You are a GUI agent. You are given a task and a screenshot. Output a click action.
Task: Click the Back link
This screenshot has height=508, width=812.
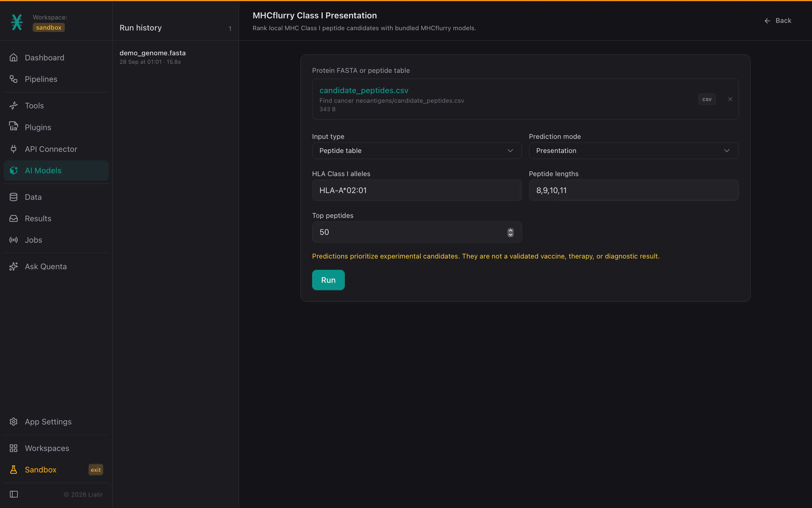click(778, 21)
